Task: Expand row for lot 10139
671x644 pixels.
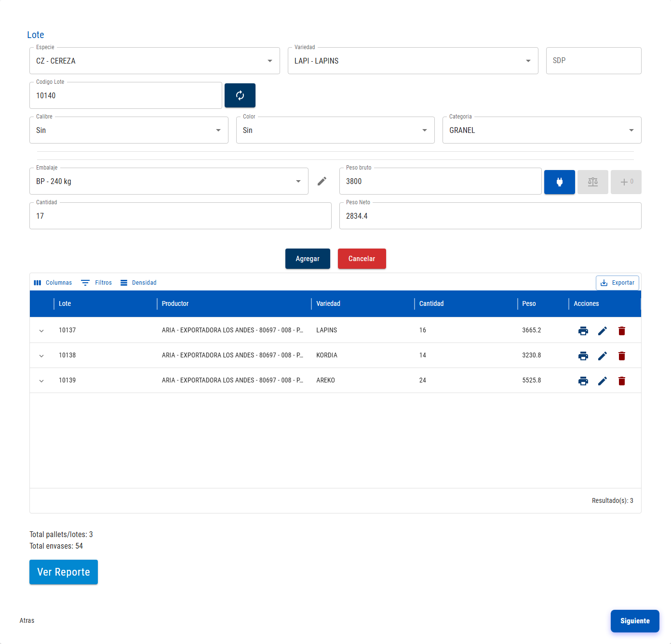Action: coord(41,381)
